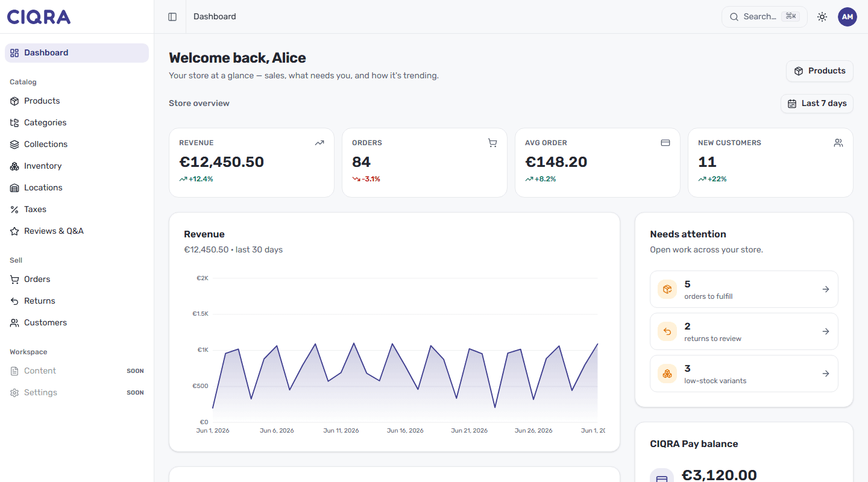This screenshot has height=482, width=868.
Task: Click the Returns arrow icon in sidebar
Action: coord(14,301)
